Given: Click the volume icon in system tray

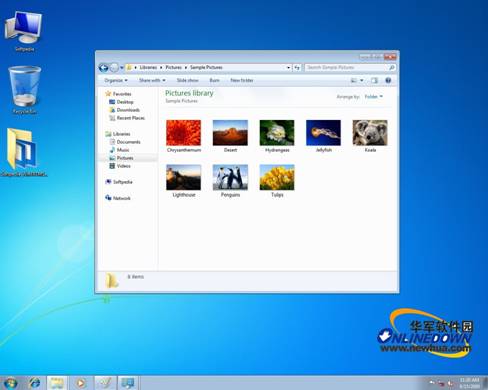Looking at the screenshot, I should click(450, 383).
